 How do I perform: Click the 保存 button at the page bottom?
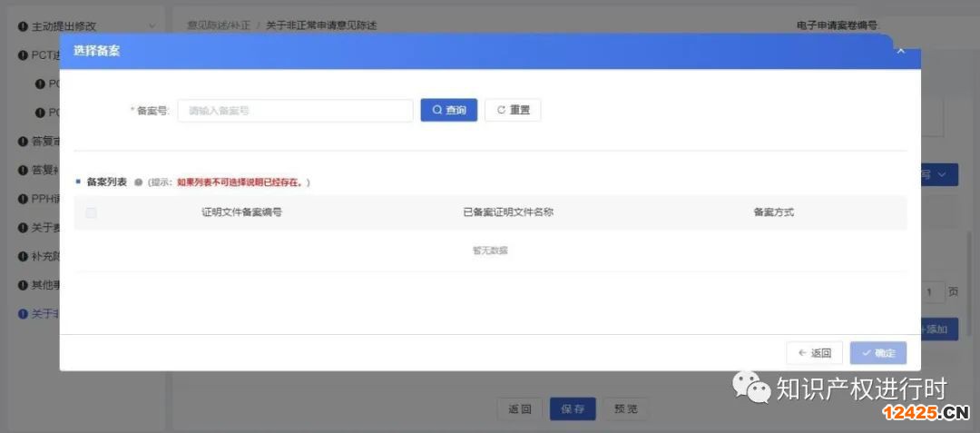(x=573, y=408)
